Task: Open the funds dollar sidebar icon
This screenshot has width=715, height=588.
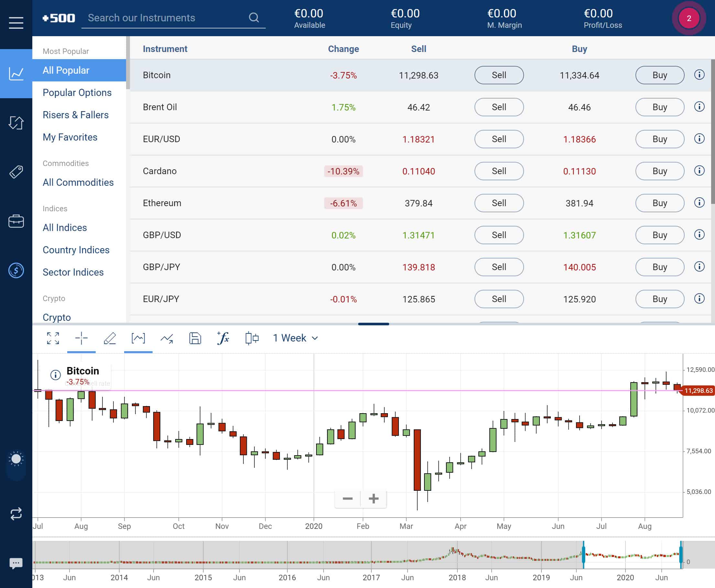Action: (x=16, y=270)
